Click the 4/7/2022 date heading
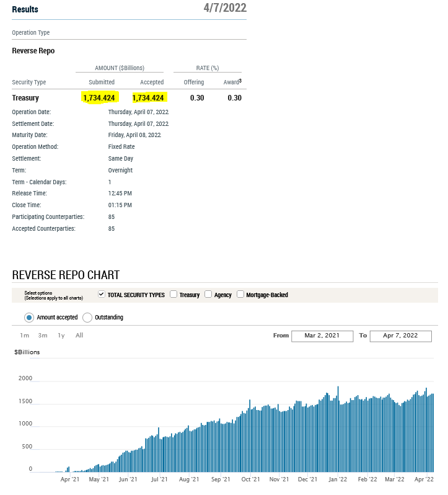 [x=225, y=7]
